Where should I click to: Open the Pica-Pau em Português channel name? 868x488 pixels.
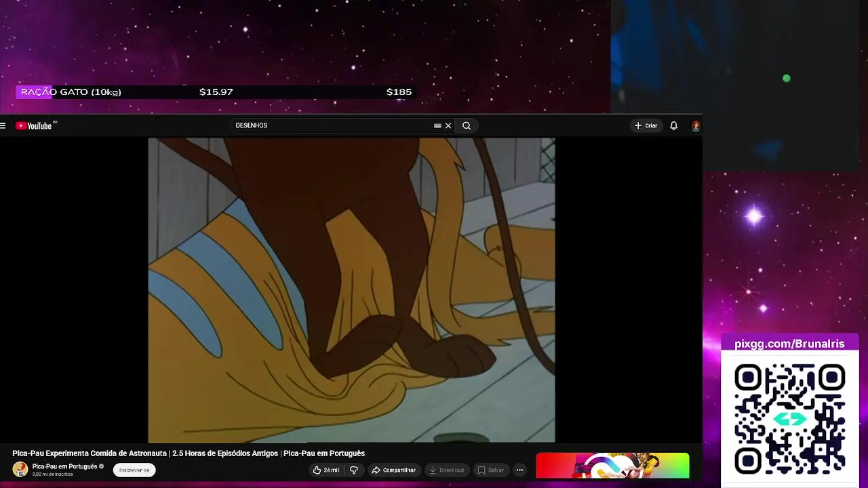[64, 466]
